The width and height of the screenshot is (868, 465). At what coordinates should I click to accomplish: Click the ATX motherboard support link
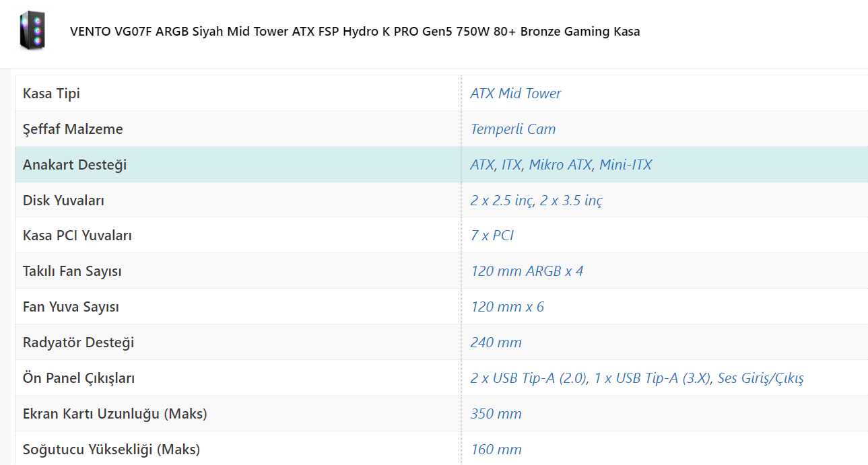coord(481,165)
